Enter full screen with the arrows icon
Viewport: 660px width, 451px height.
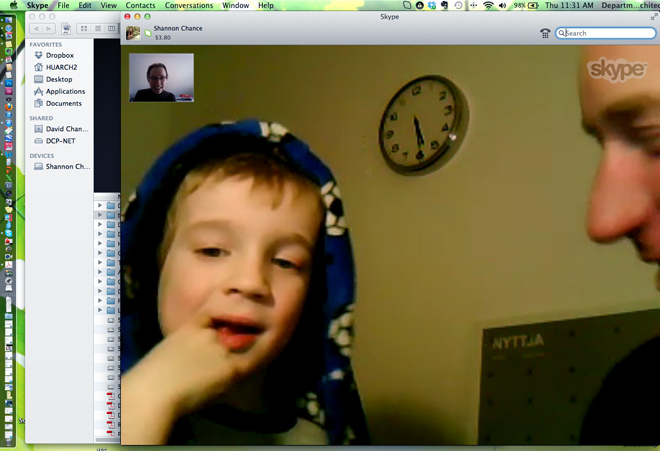coord(654,17)
